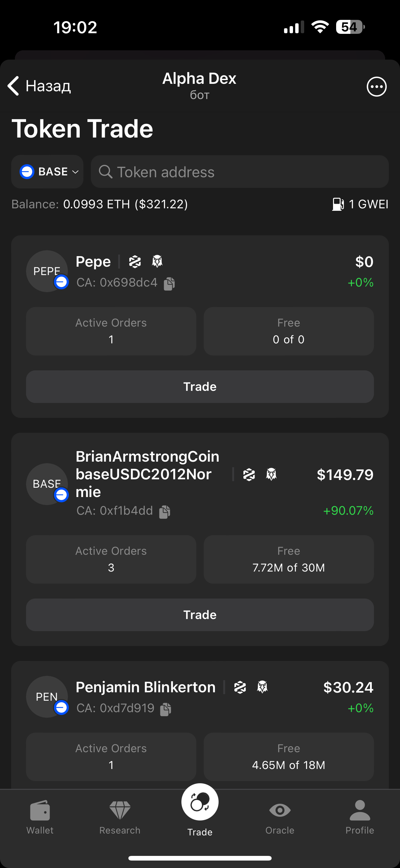
Task: Copy BrianArmstrongCoin contract address icon
Action: coord(165,512)
